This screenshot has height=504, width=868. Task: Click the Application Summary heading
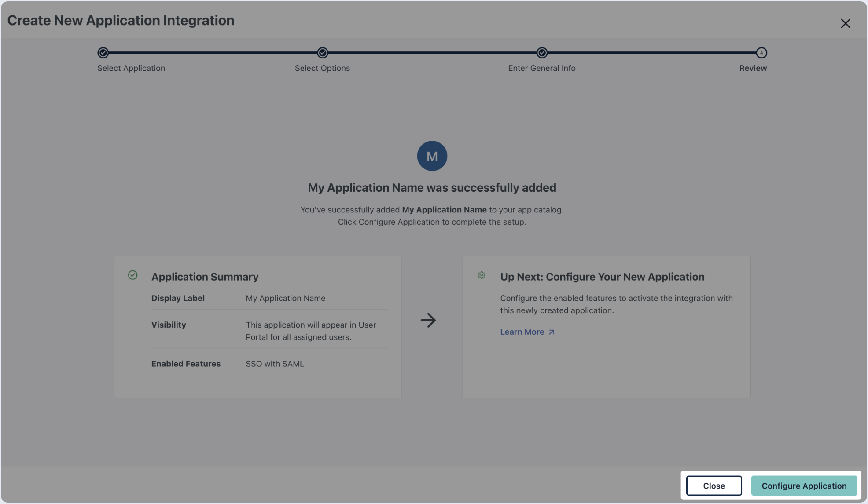click(x=205, y=277)
